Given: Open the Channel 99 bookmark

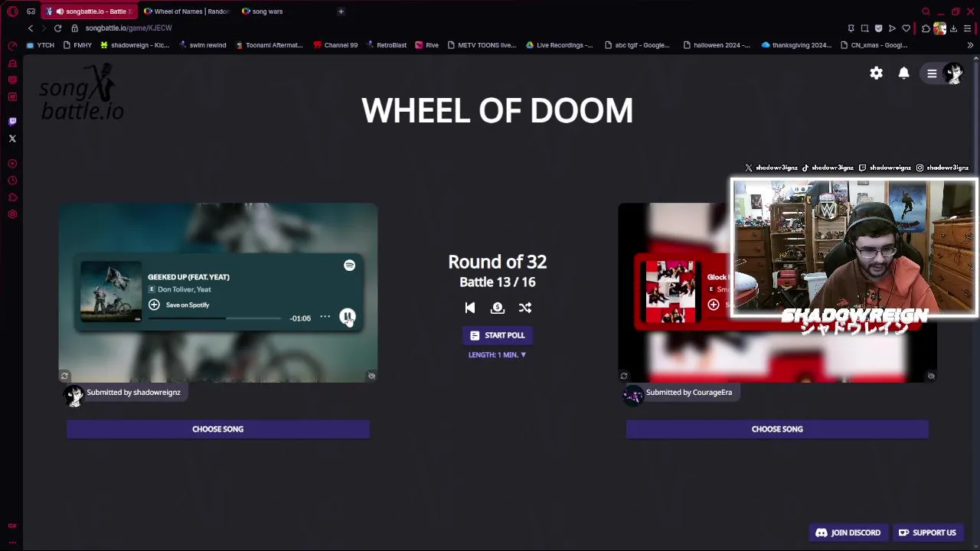Looking at the screenshot, I should pos(335,45).
